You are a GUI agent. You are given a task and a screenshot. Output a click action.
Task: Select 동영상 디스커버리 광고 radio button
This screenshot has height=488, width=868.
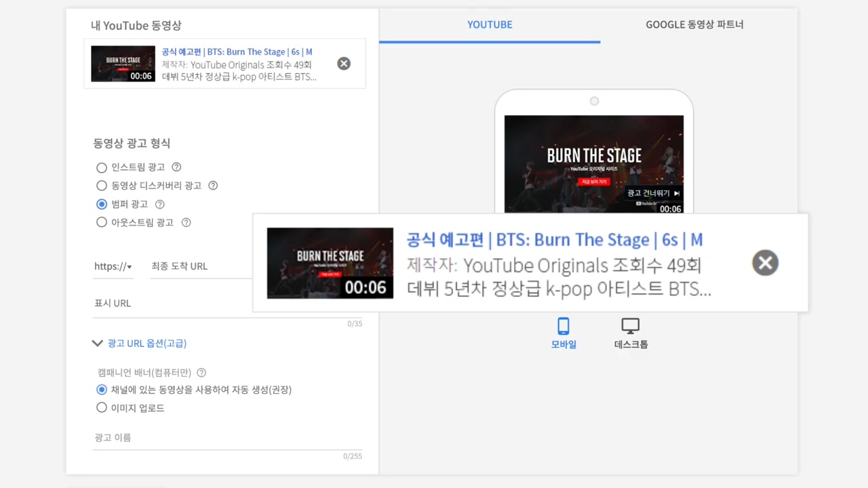coord(102,186)
